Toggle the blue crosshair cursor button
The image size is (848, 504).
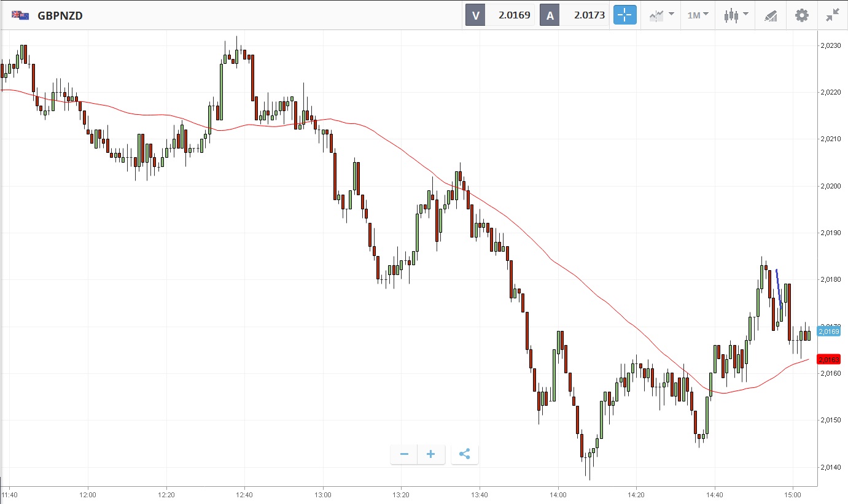point(624,15)
